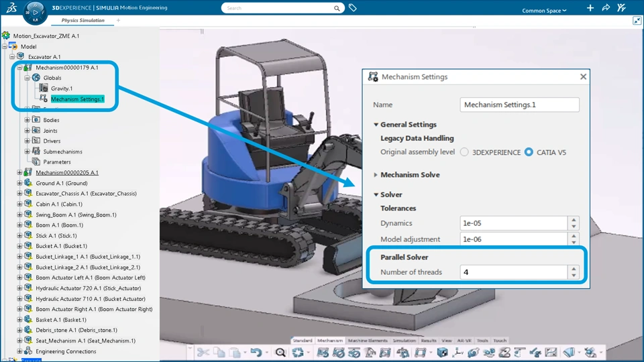Click the Paste clipboard icon in bottom toolbar

click(x=235, y=353)
